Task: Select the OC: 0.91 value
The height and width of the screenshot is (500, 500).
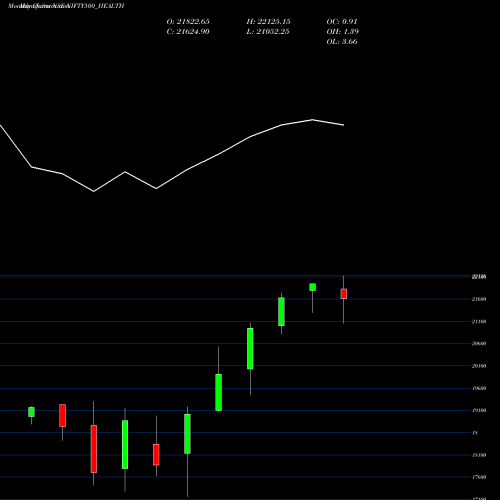Action: click(x=342, y=22)
